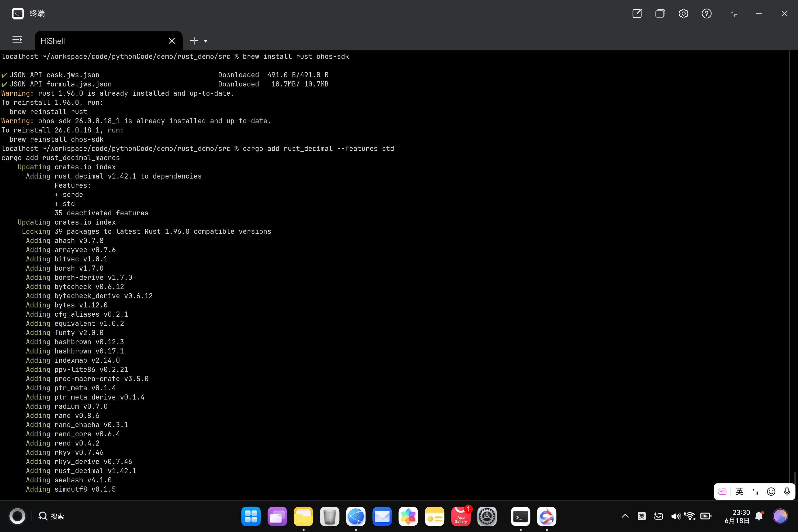The width and height of the screenshot is (798, 532).
Task: Open the trash bin in dock
Action: click(x=329, y=516)
